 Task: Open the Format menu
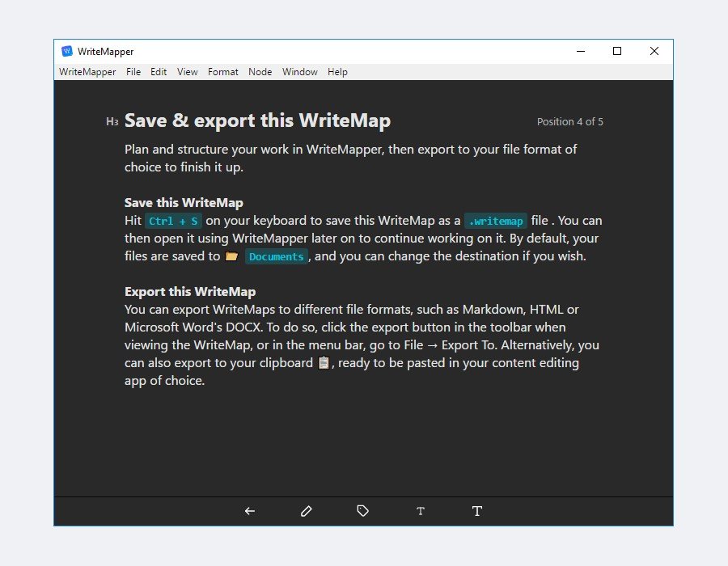(x=223, y=72)
